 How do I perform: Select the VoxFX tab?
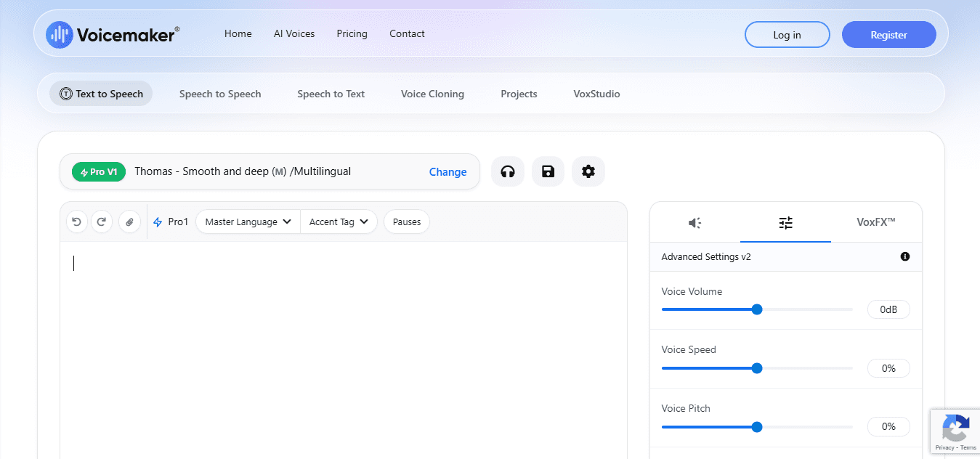[x=875, y=222]
